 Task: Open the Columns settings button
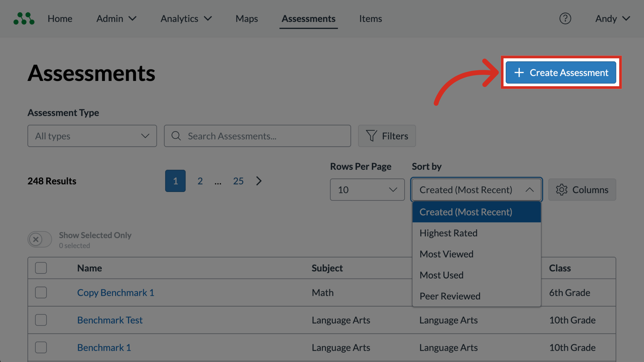[x=582, y=190]
